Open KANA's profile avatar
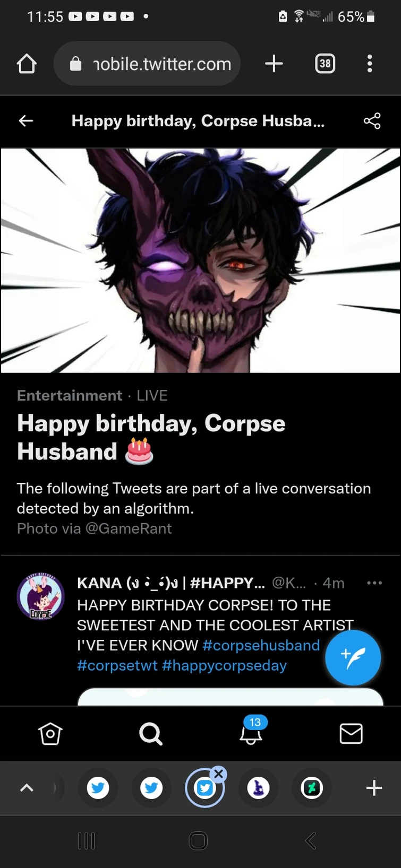The width and height of the screenshot is (401, 868). click(x=40, y=596)
